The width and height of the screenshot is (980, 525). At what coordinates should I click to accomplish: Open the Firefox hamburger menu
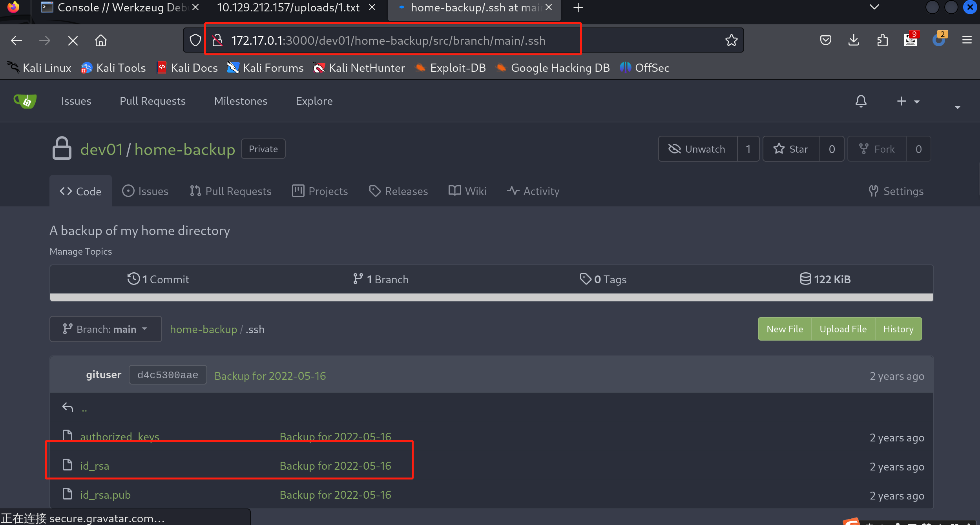coord(967,40)
